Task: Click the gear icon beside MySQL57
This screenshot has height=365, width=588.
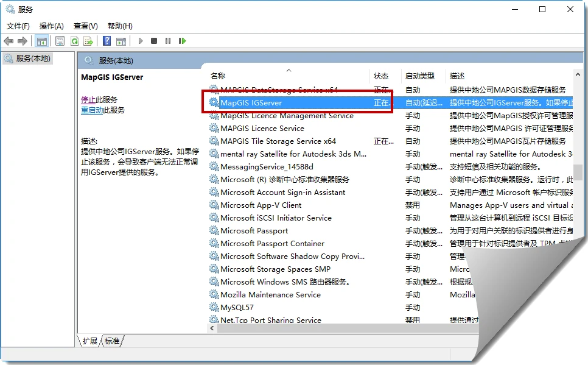Action: pyautogui.click(x=214, y=307)
